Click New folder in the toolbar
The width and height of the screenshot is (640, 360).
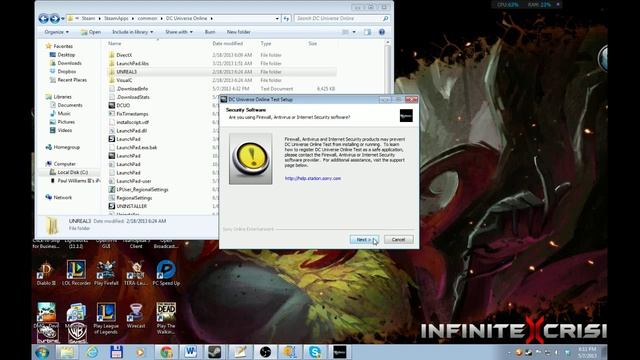(239, 32)
